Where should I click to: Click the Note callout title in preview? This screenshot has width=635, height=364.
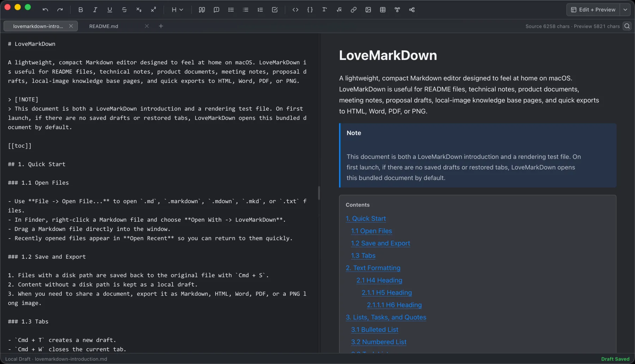[x=354, y=133]
